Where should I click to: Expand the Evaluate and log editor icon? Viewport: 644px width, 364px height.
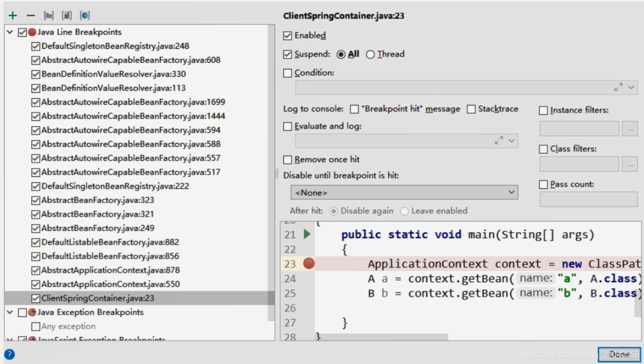click(x=499, y=141)
